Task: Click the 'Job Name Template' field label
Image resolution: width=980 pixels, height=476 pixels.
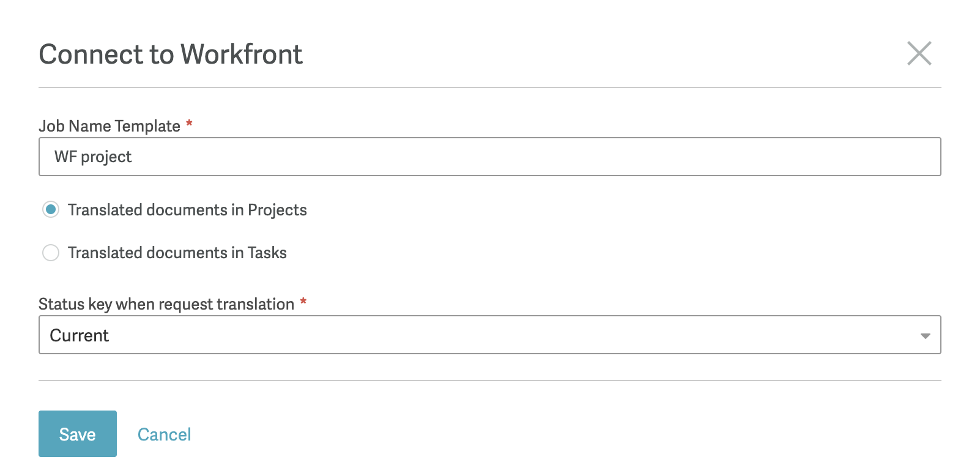Action: (x=110, y=126)
